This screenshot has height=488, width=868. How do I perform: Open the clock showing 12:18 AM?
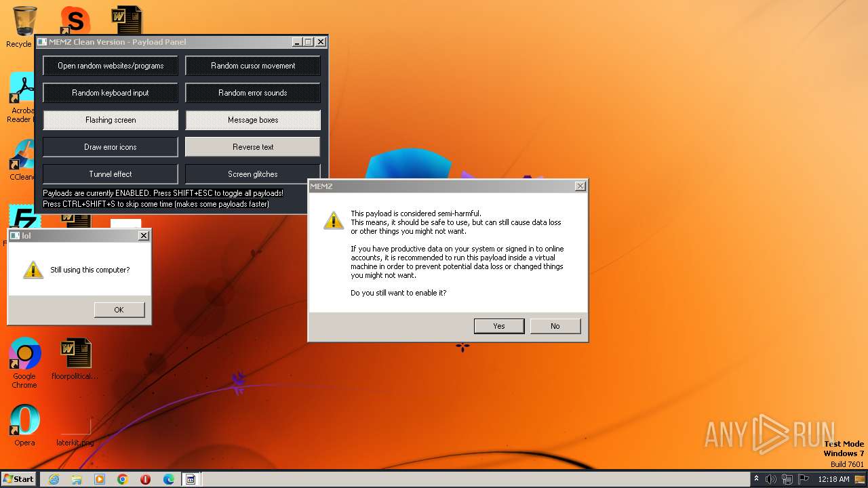coord(833,479)
